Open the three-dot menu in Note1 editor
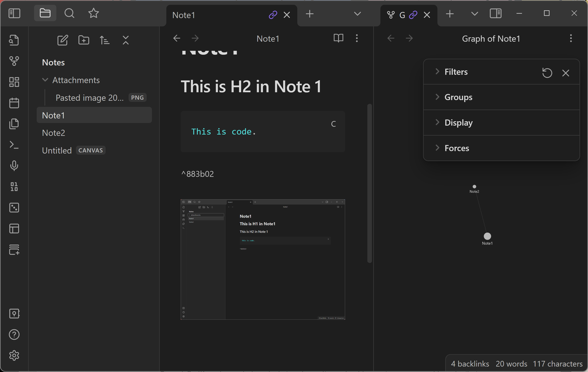588x372 pixels. (357, 38)
